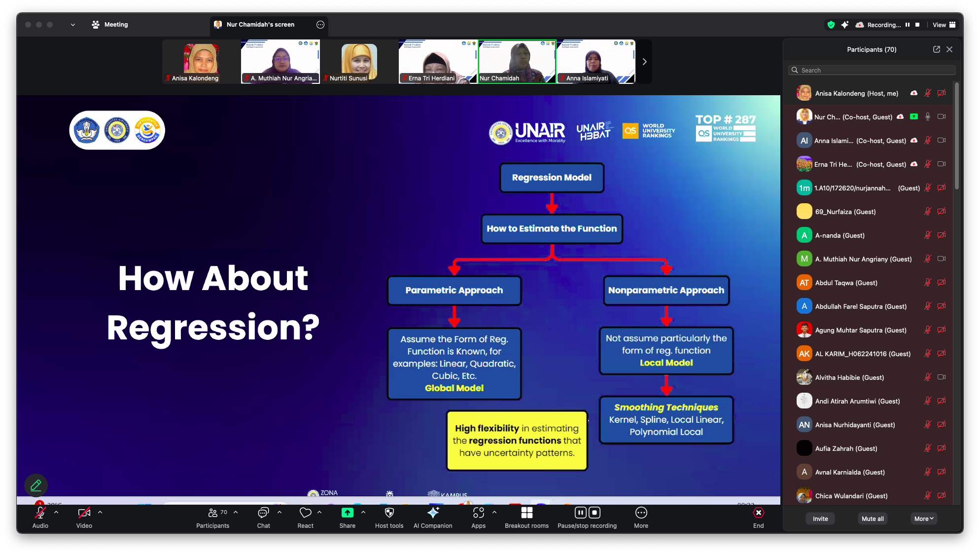
Task: Open the Chat bubble icon
Action: point(263,513)
